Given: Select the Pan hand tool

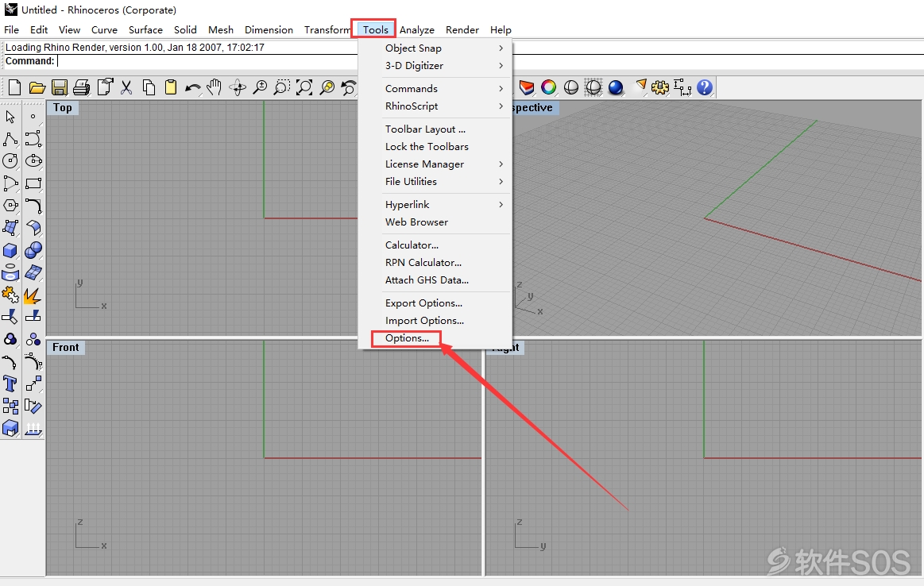Looking at the screenshot, I should [215, 88].
